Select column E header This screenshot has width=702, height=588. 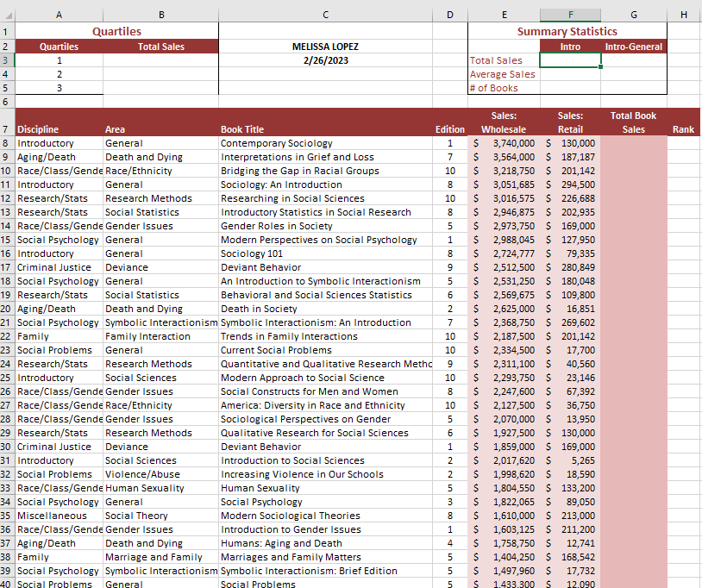point(505,15)
